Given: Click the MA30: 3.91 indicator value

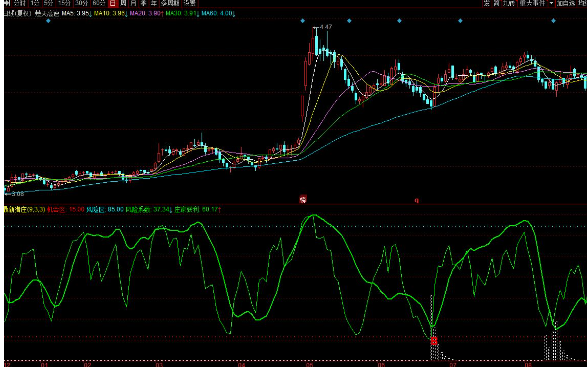Looking at the screenshot, I should tap(182, 13).
